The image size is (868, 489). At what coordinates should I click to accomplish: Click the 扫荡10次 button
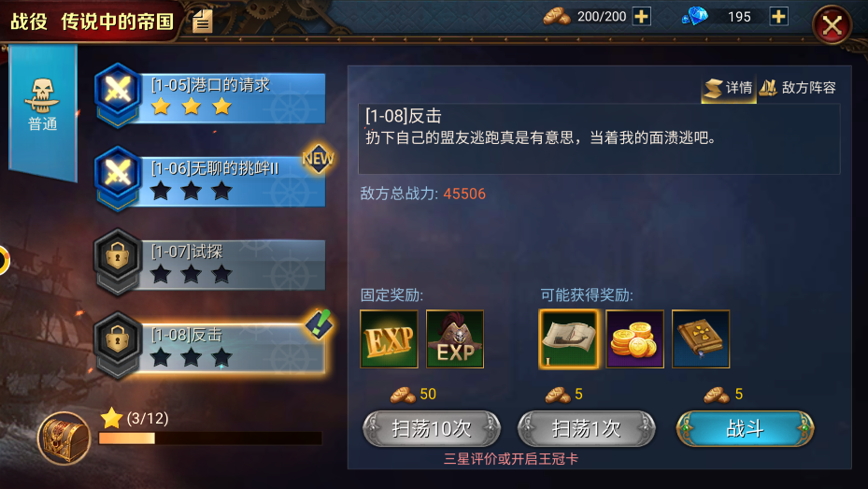tap(432, 428)
